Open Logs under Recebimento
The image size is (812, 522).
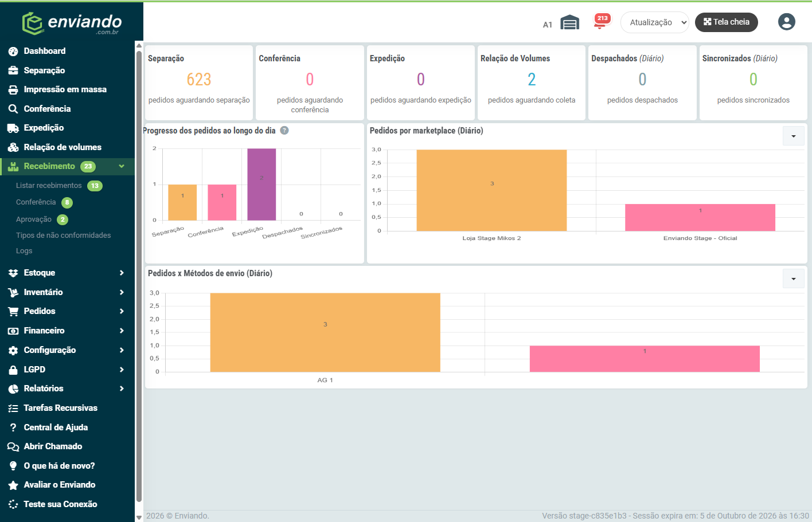coord(24,251)
